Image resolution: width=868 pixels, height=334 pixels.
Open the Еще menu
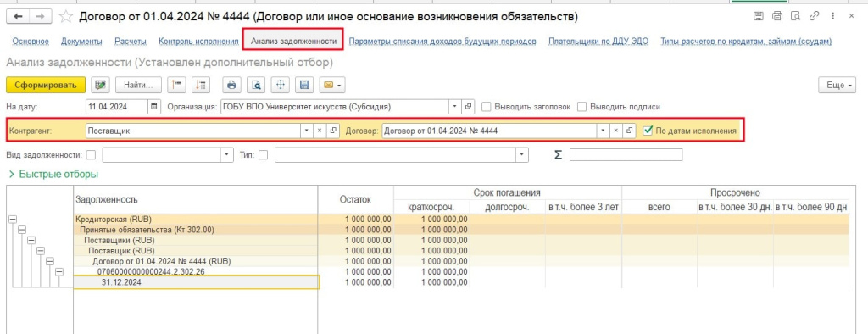click(837, 85)
